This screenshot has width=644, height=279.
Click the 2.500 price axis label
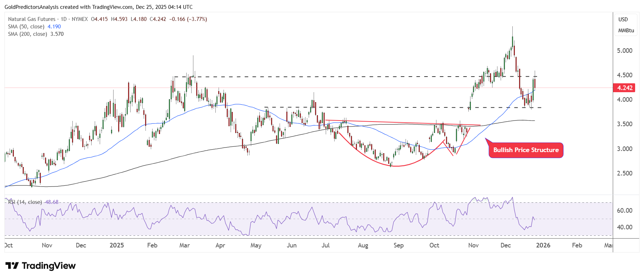point(624,173)
